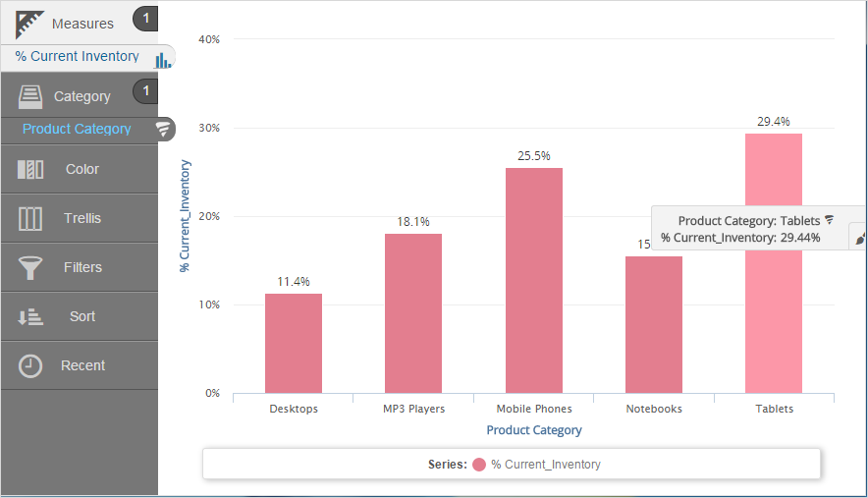Click the Filters funnel icon
This screenshot has width=868, height=498.
(x=30, y=267)
